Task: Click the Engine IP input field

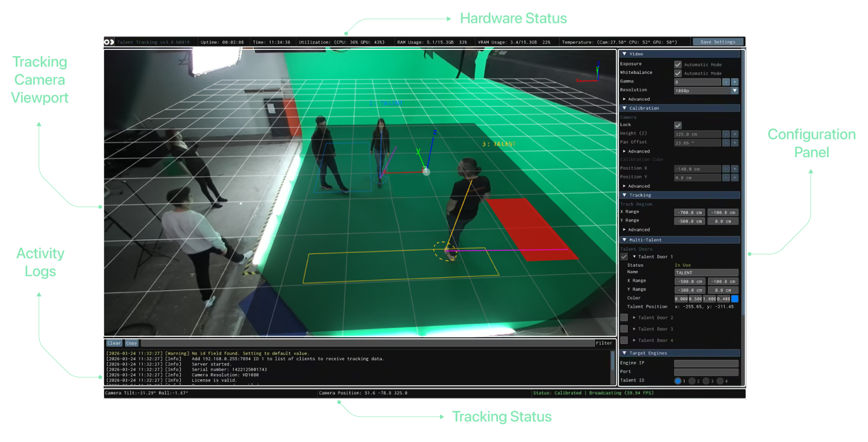Action: (706, 363)
